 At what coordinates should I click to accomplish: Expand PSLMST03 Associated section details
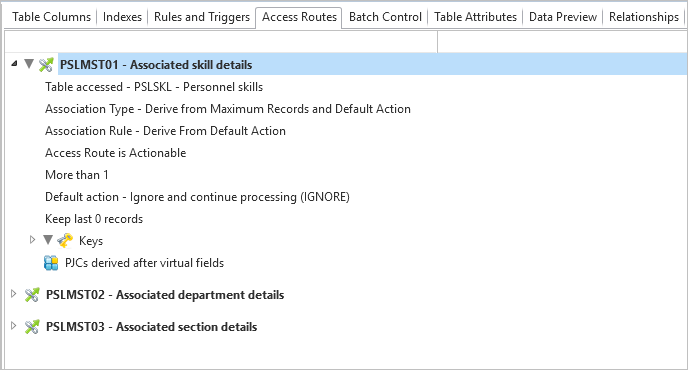pyautogui.click(x=14, y=326)
